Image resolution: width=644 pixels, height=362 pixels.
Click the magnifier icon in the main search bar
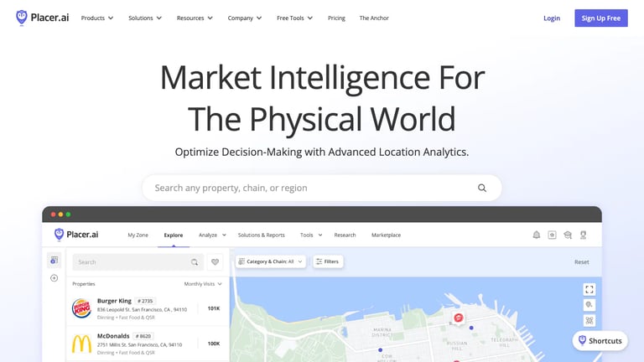(482, 188)
